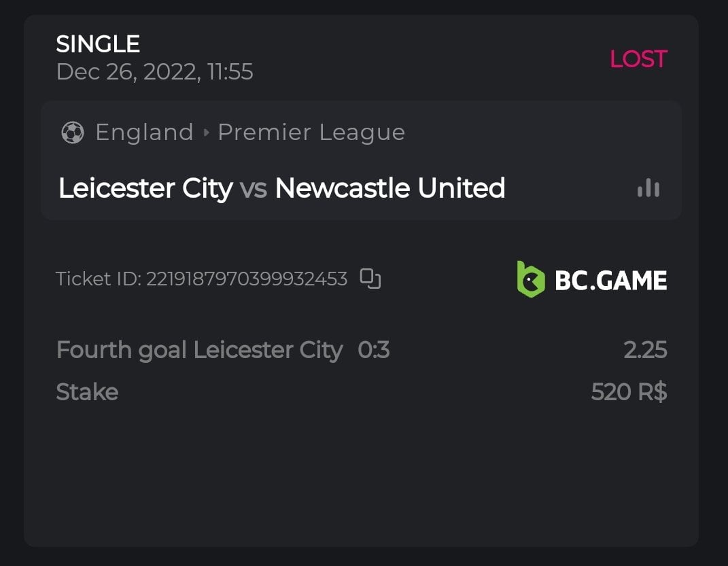Click the "vs" text between team names

(254, 188)
